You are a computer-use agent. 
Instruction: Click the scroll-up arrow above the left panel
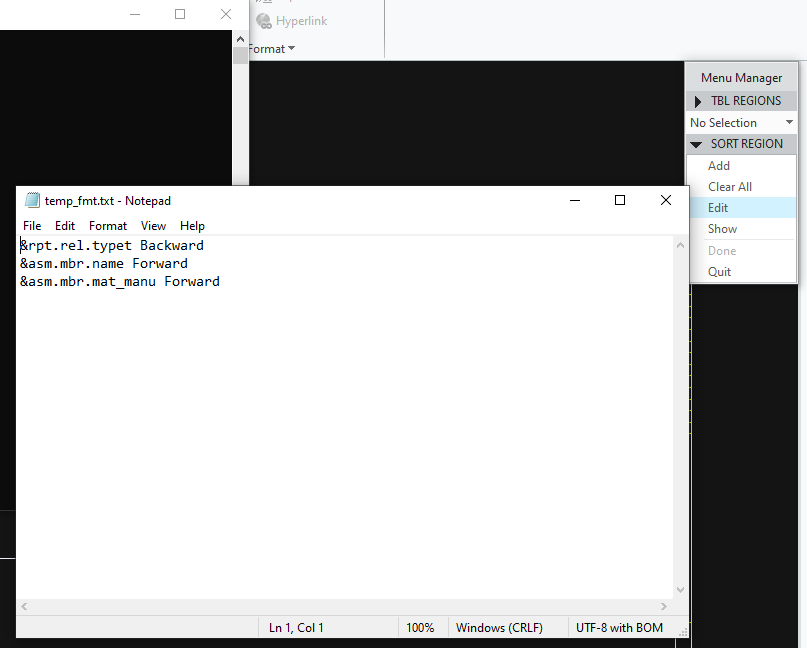coord(240,38)
